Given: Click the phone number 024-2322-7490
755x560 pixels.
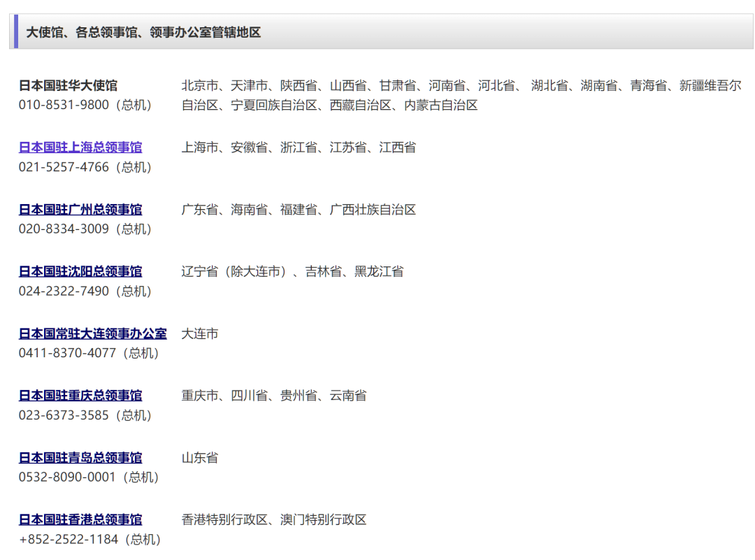Looking at the screenshot, I should [64, 291].
